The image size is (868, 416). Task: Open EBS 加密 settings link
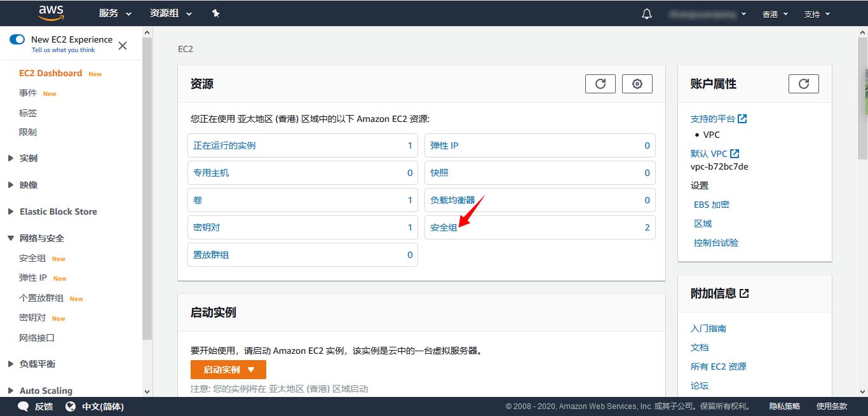[712, 205]
